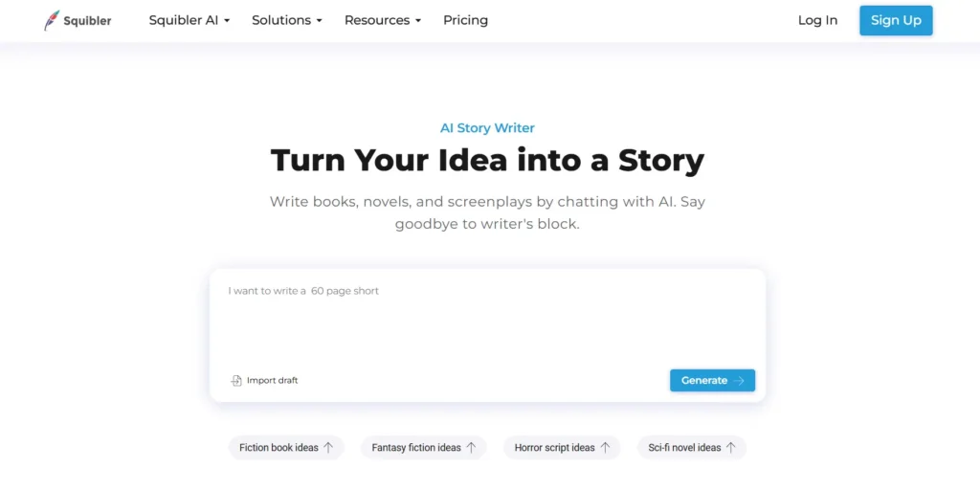Click the AI Story Writer label
The width and height of the screenshot is (980, 490).
tap(487, 128)
